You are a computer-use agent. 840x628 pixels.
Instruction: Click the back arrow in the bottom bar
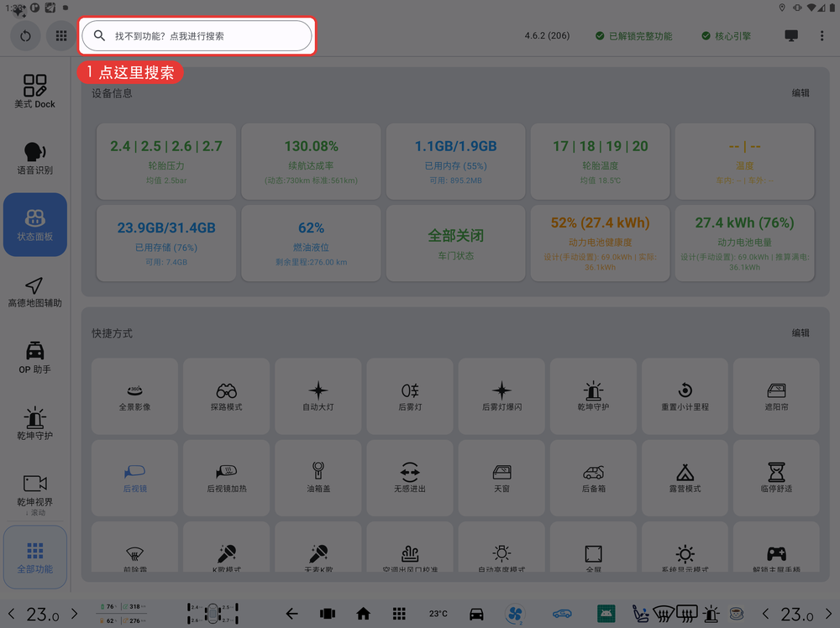[x=292, y=614]
